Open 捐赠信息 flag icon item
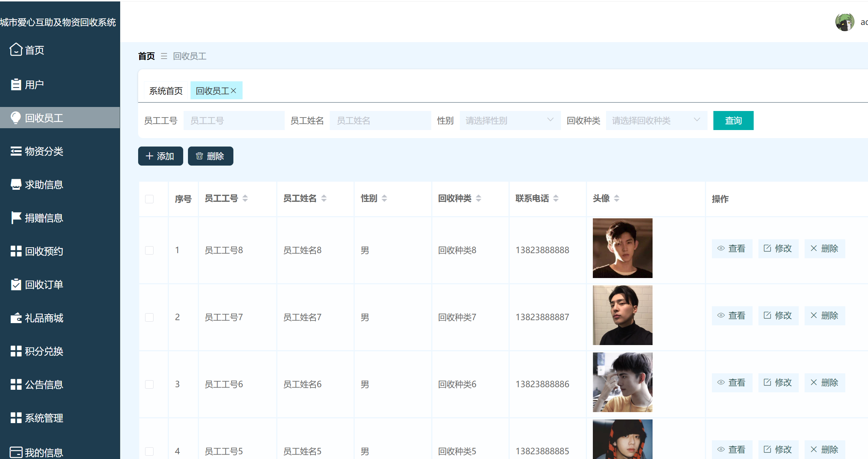Screen dimensions: 868x459 point(16,218)
